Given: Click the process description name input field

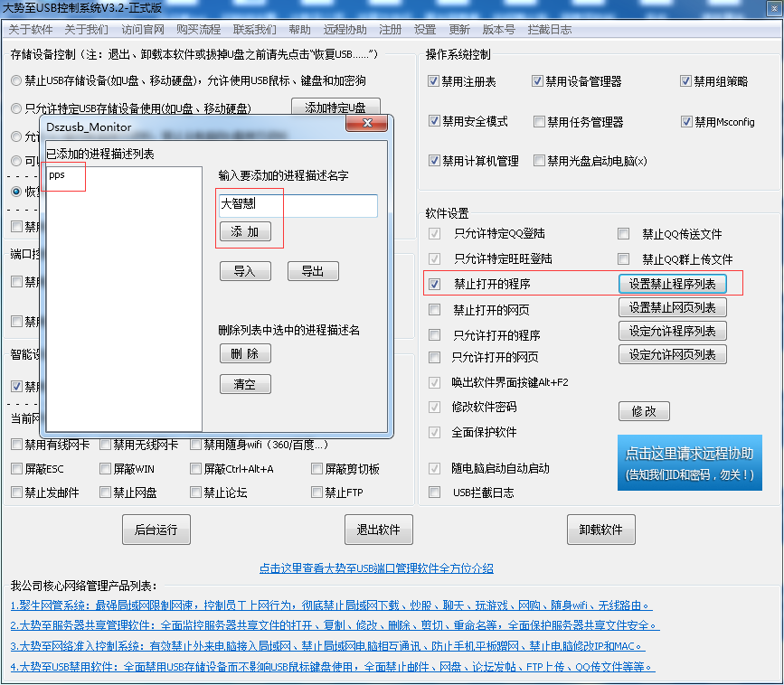Looking at the screenshot, I should click(x=298, y=206).
